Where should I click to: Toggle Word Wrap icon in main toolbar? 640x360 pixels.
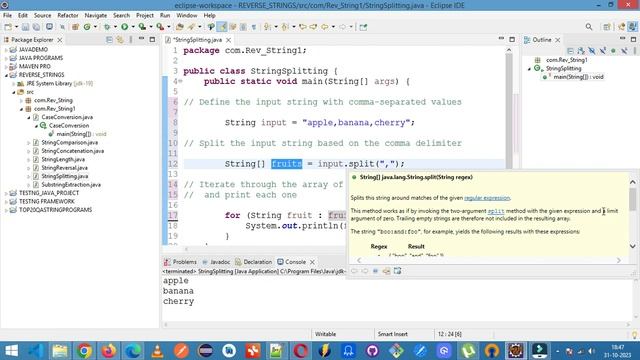tap(233, 27)
